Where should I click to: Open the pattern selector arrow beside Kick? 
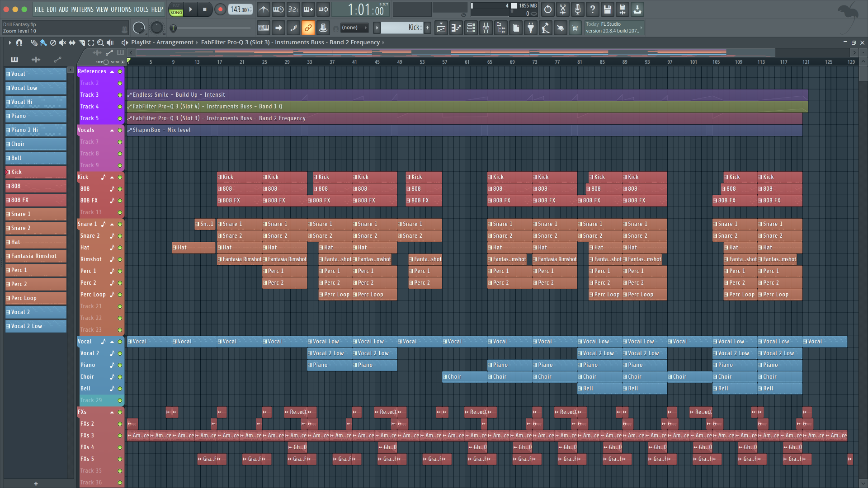377,28
